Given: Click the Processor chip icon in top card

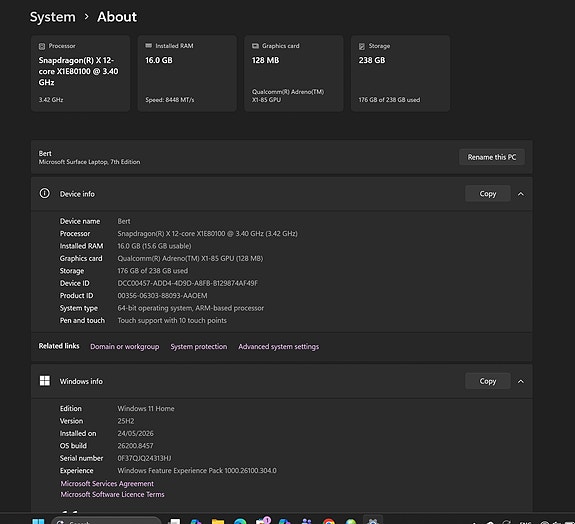Looking at the screenshot, I should pos(42,46).
